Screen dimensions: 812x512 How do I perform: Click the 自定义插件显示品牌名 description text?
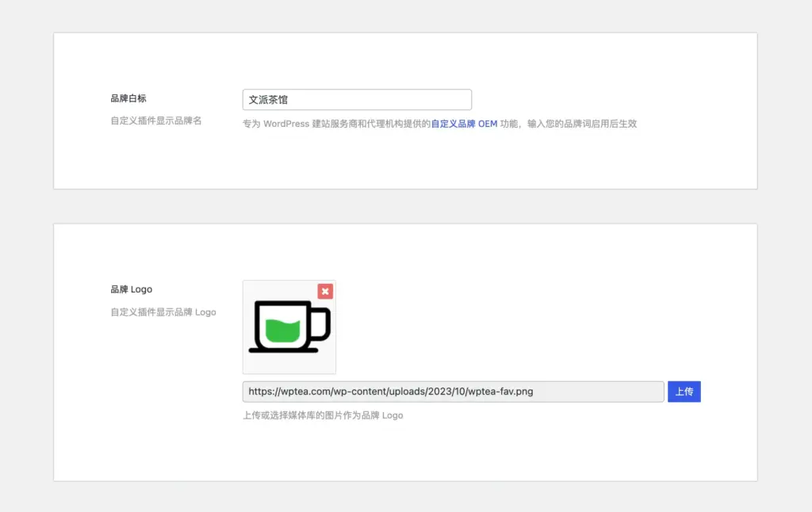pyautogui.click(x=156, y=120)
